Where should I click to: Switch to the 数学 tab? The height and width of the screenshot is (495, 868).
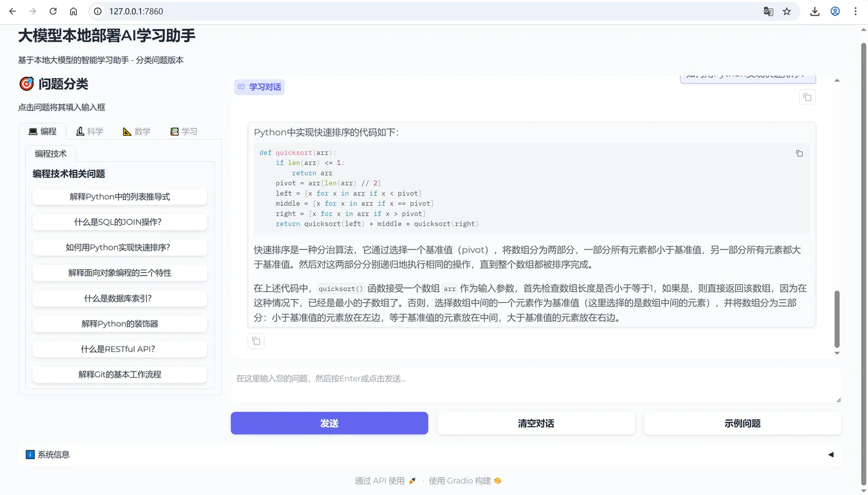(x=137, y=131)
